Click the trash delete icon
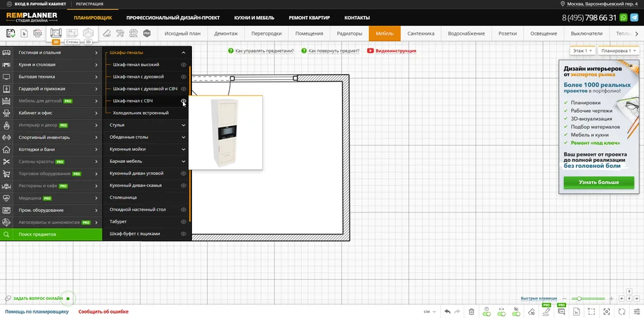This screenshot has width=644, height=318. [471, 312]
